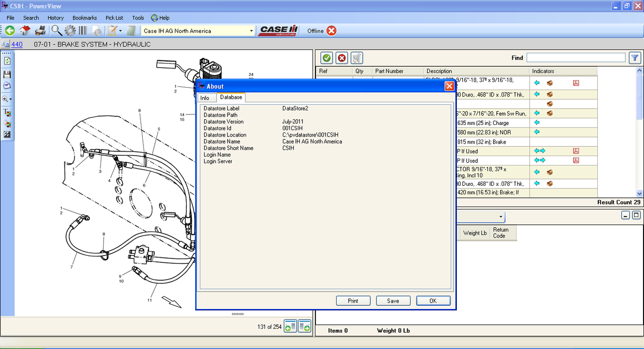The width and height of the screenshot is (644, 349).
Task: Open the Case IH AG North America dropdown
Action: (252, 31)
